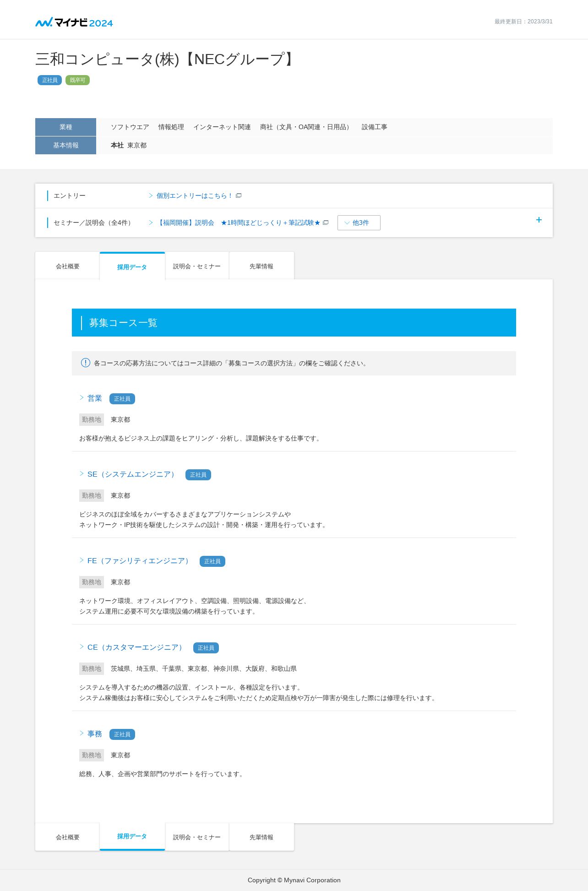Click the エントリー row label
Viewport: 588px width, 891px height.
tap(70, 196)
